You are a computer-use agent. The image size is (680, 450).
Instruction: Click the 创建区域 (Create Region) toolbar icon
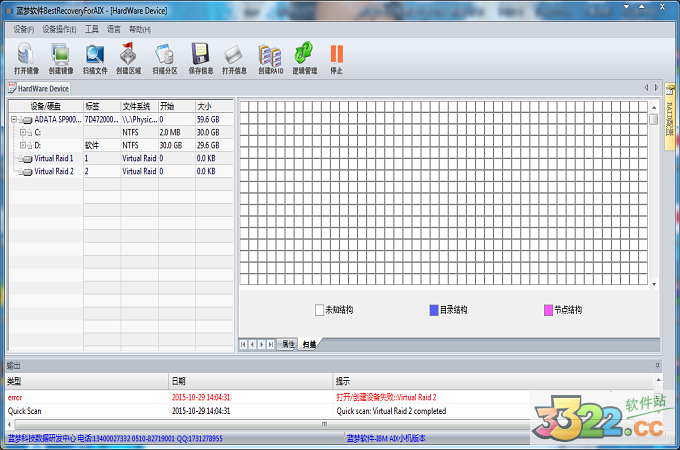point(129,55)
